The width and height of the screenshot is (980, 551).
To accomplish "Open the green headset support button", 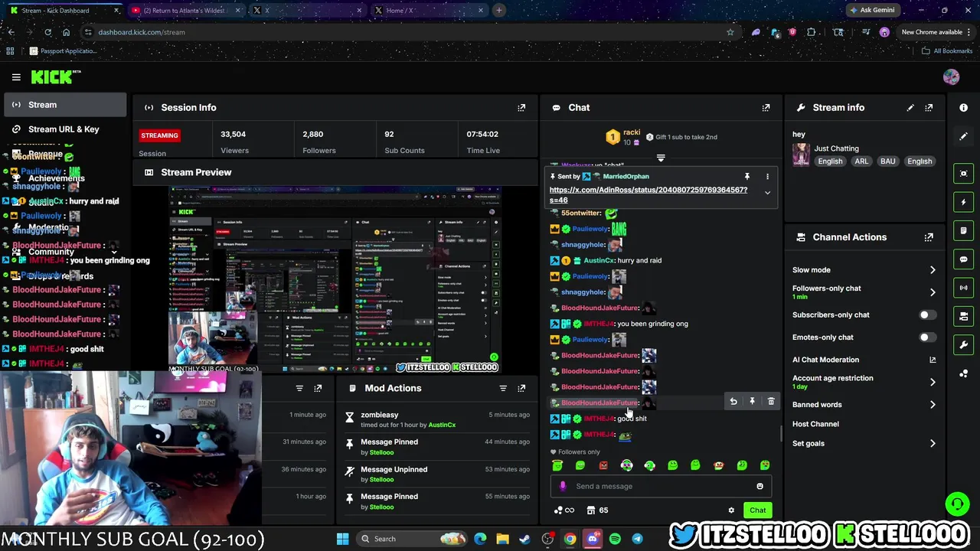I will 956,504.
